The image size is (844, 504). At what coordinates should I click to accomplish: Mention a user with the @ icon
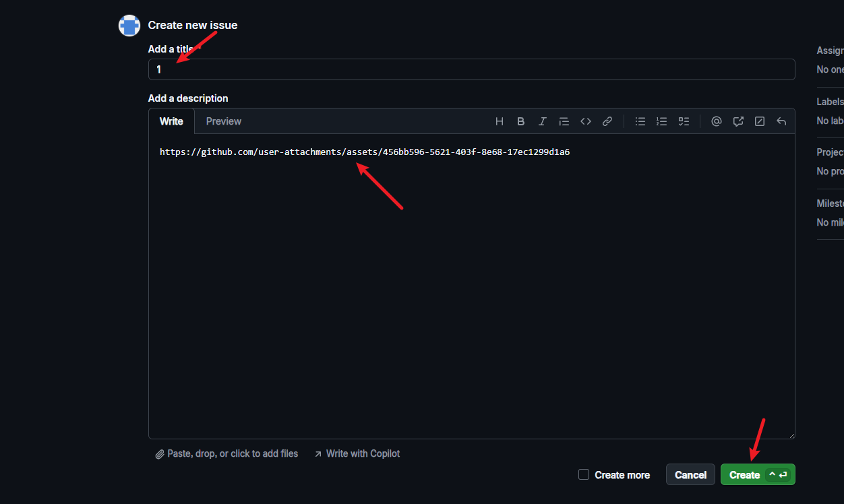(x=717, y=121)
